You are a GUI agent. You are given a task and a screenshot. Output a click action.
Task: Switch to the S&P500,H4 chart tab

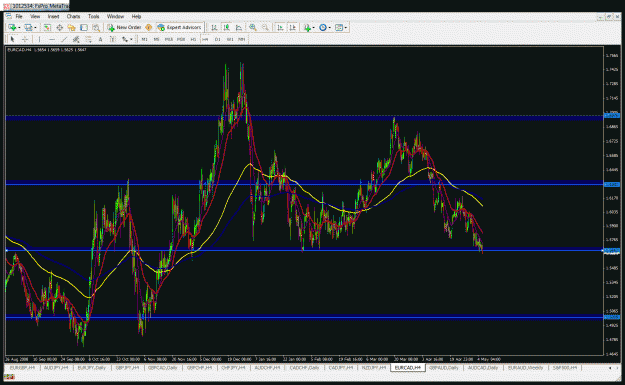tap(564, 367)
